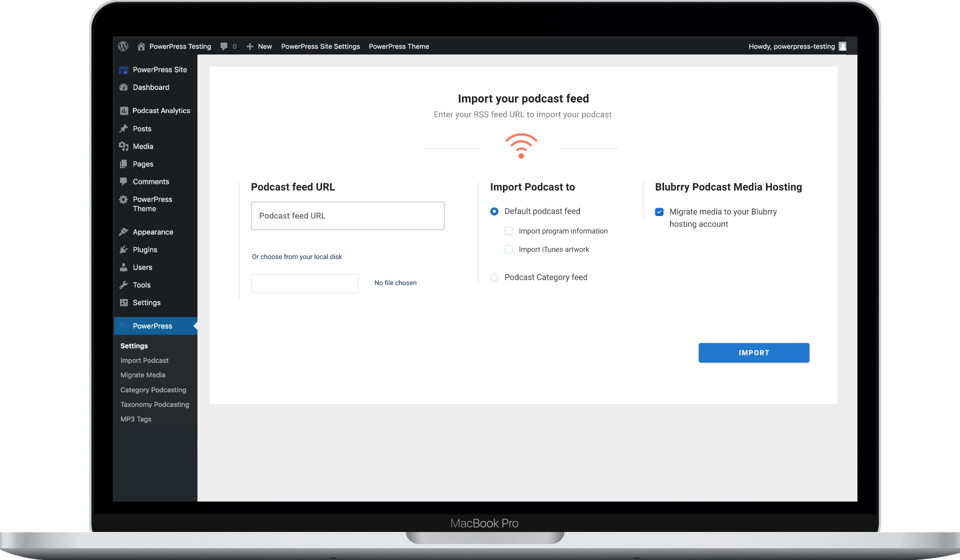
Task: Uncheck Migrate media to your Blubrry hosting
Action: click(659, 212)
